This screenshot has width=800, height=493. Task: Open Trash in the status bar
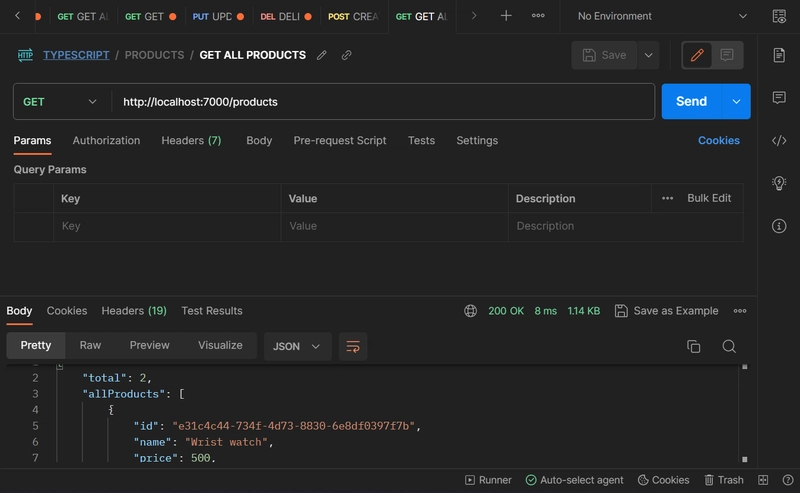click(x=724, y=480)
